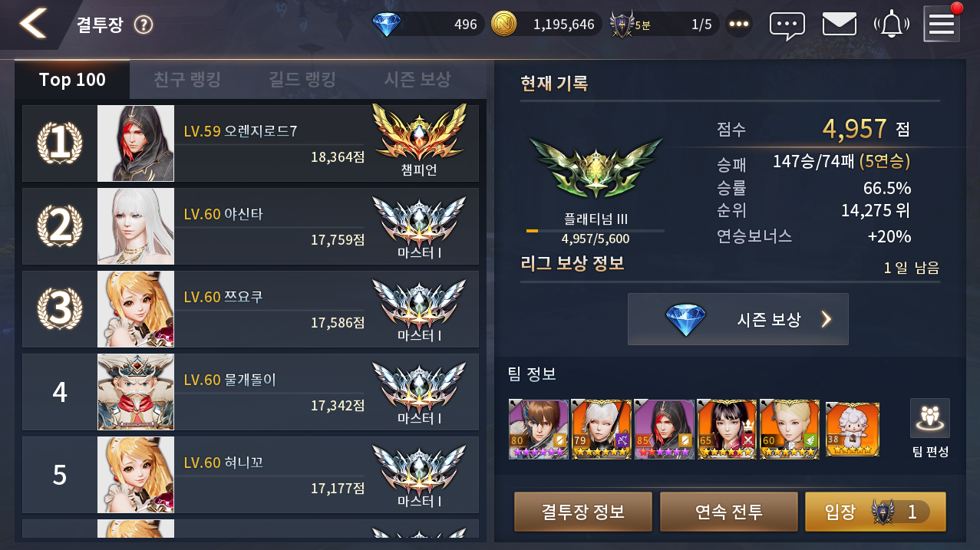Tap the blue diamond currency icon
980x550 pixels.
pos(386,25)
